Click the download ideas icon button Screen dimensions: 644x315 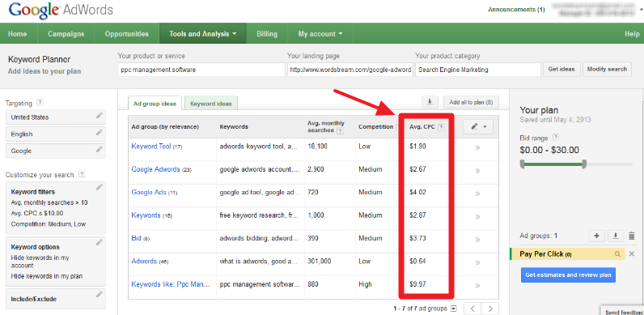click(x=430, y=102)
